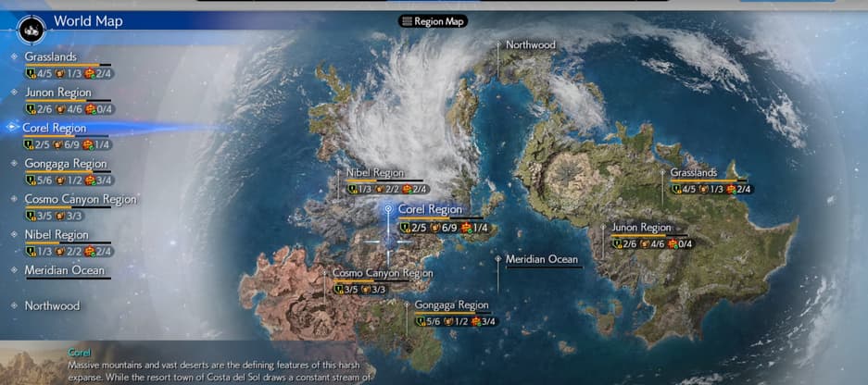Click the green 4/5 icon under map Grasslands
The image size is (868, 385).
(x=676, y=190)
